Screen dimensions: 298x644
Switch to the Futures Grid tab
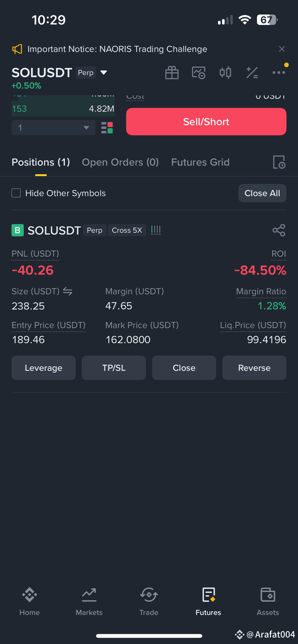(x=200, y=162)
